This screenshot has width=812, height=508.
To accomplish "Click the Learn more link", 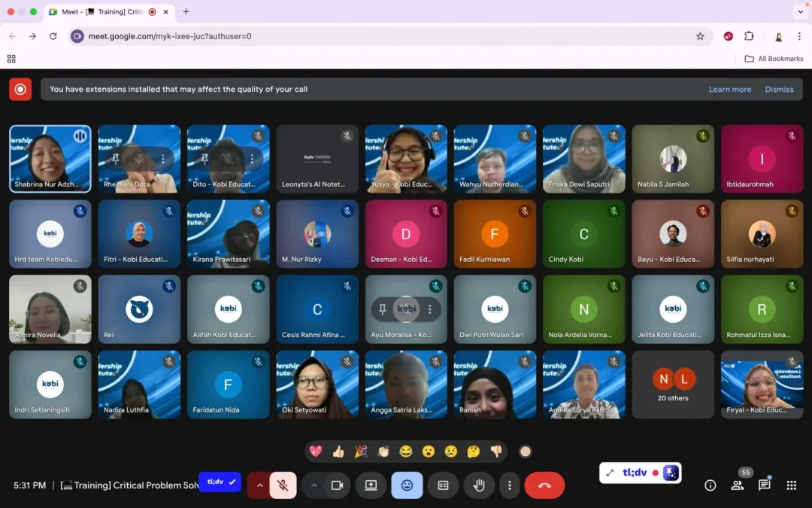I will click(x=729, y=89).
